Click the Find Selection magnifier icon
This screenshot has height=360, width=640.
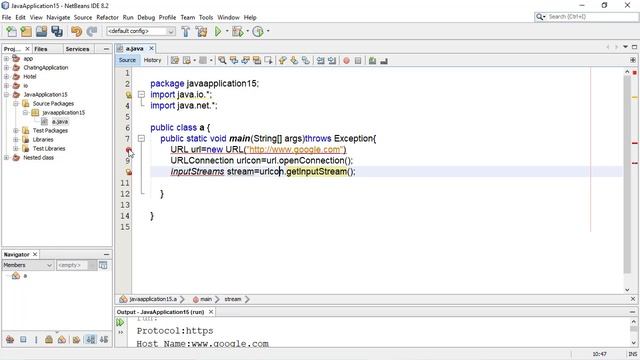222,61
